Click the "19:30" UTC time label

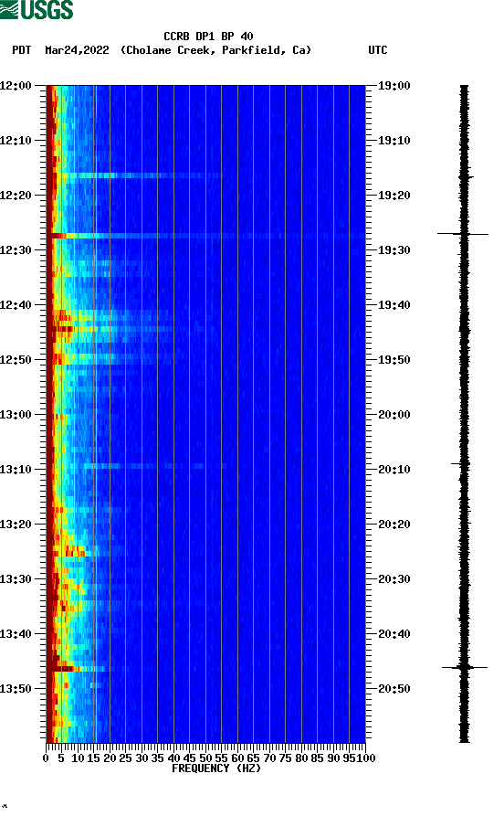tap(394, 250)
